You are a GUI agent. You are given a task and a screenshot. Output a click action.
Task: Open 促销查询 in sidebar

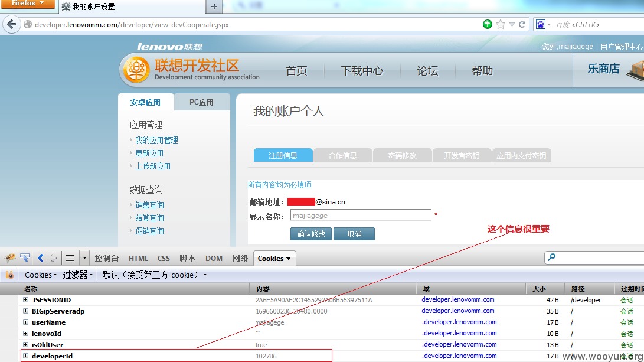(x=149, y=231)
